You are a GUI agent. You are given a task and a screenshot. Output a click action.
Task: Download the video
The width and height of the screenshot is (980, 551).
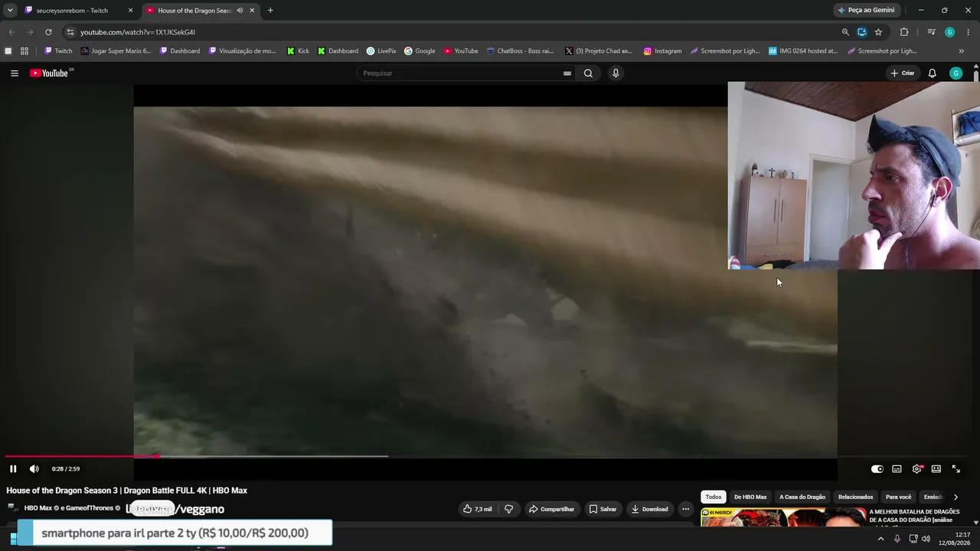[x=649, y=509]
